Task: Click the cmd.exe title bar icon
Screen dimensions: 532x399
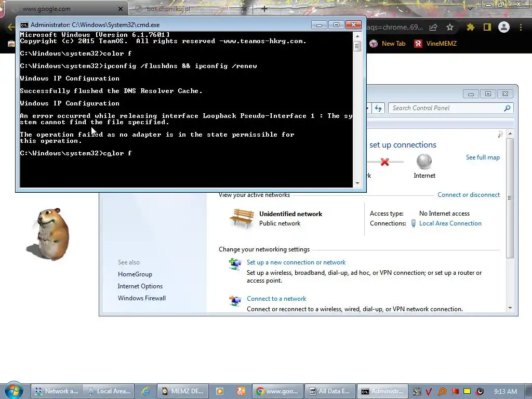Action: (x=24, y=25)
